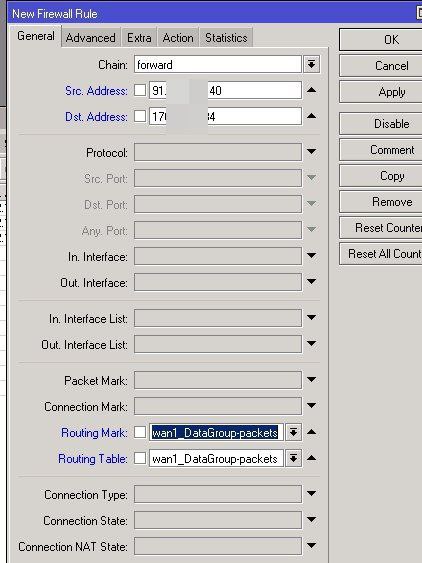Switch to the Action tab
Image resolution: width=422 pixels, height=563 pixels.
178,38
